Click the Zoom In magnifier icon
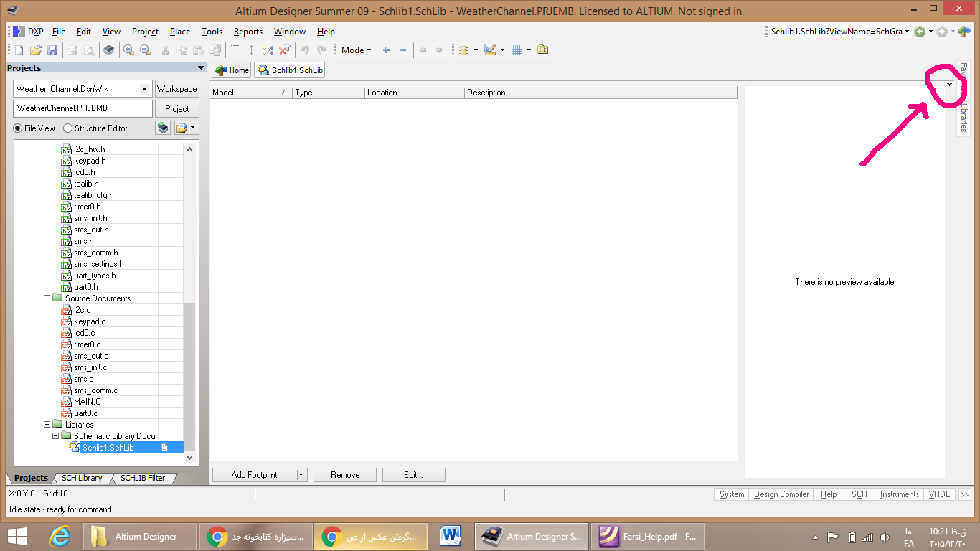 pyautogui.click(x=128, y=50)
